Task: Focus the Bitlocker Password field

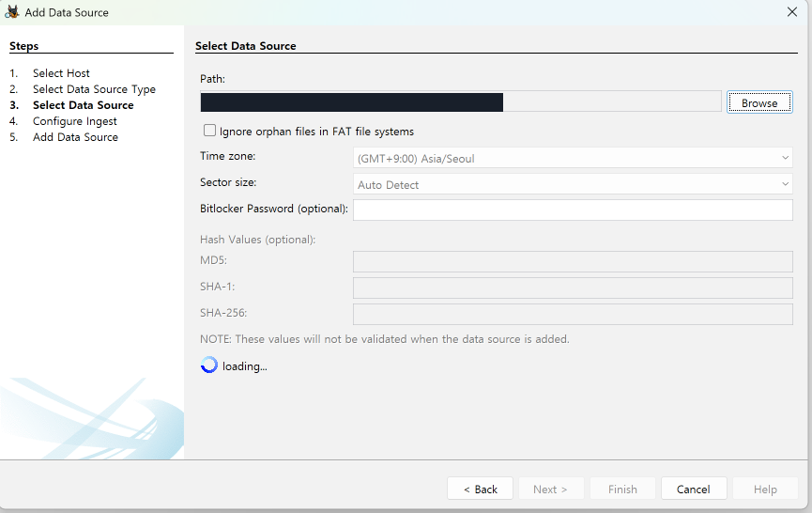Action: (573, 210)
